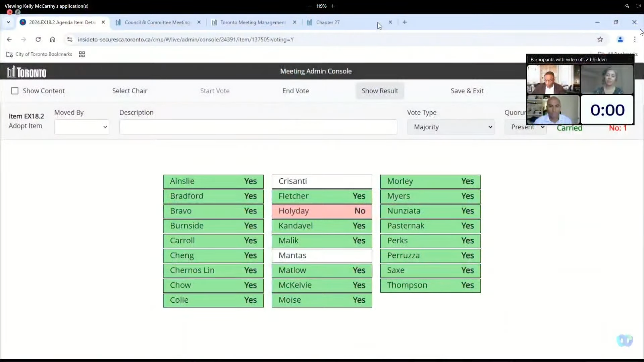
Task: Toggle Mantas's blank vote cell
Action: pos(322,256)
